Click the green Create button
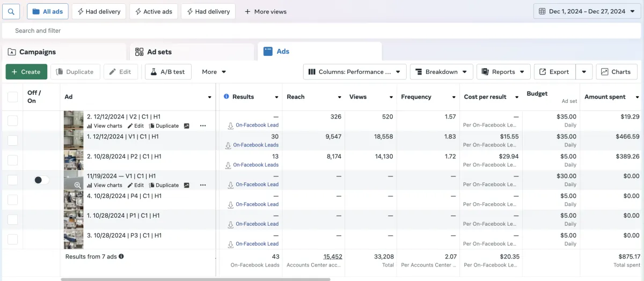The height and width of the screenshot is (281, 644). tap(26, 72)
